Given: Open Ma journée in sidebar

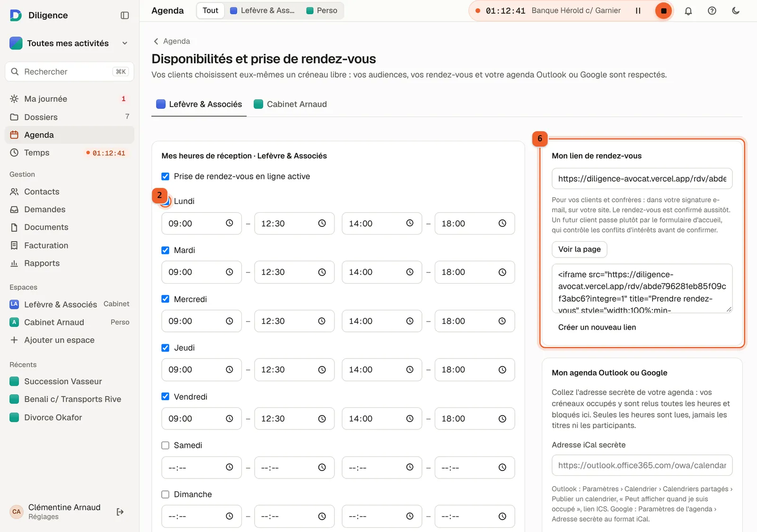Looking at the screenshot, I should (70, 99).
